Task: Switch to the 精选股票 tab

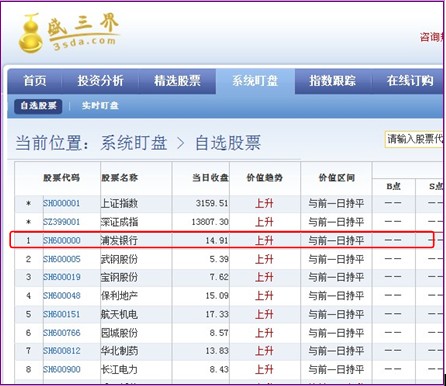Action: pos(177,81)
